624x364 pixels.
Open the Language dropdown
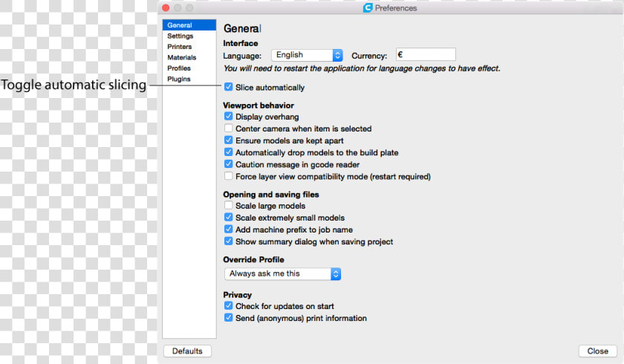pos(307,55)
